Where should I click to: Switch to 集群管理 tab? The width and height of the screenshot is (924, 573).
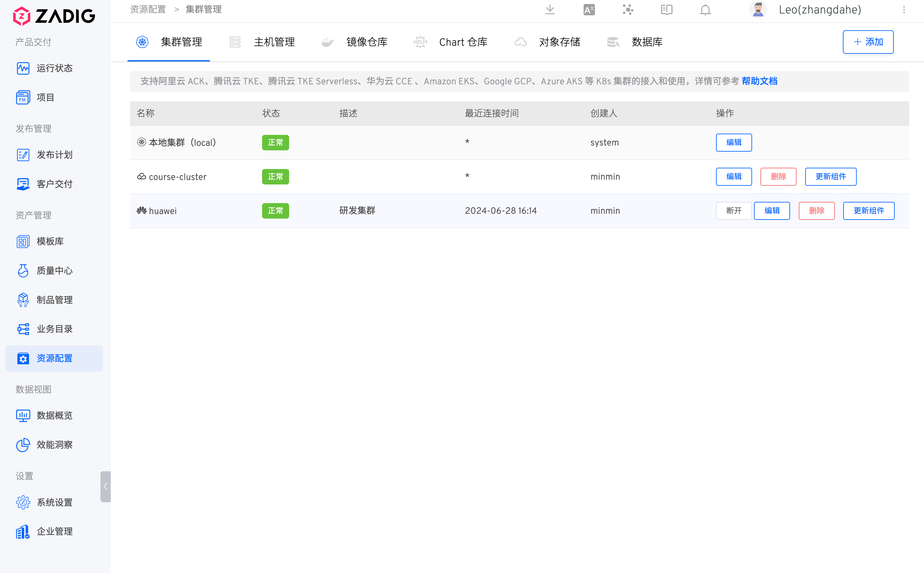pyautogui.click(x=169, y=42)
